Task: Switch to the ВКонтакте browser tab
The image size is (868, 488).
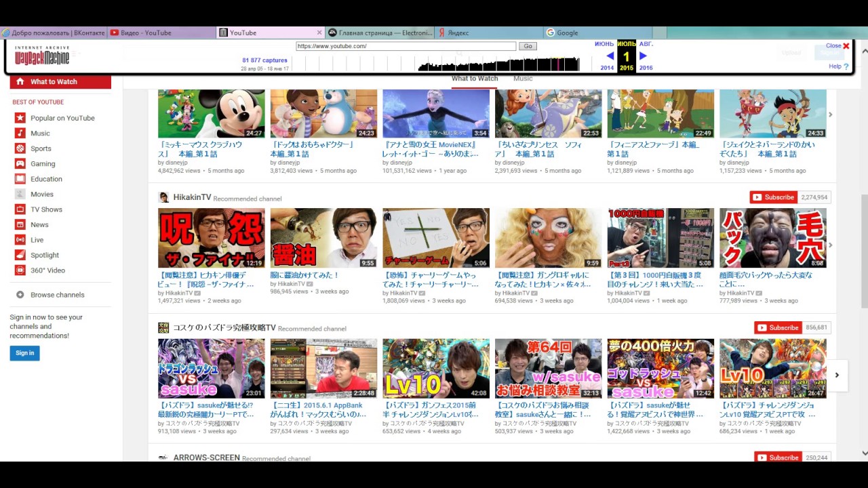Action: pos(53,33)
